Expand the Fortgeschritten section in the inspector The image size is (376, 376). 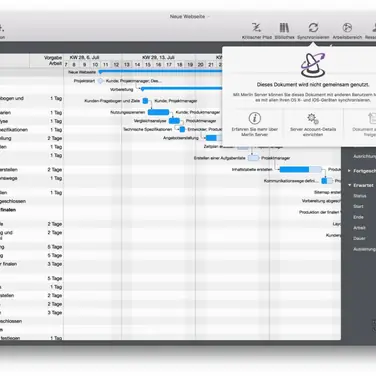349,171
